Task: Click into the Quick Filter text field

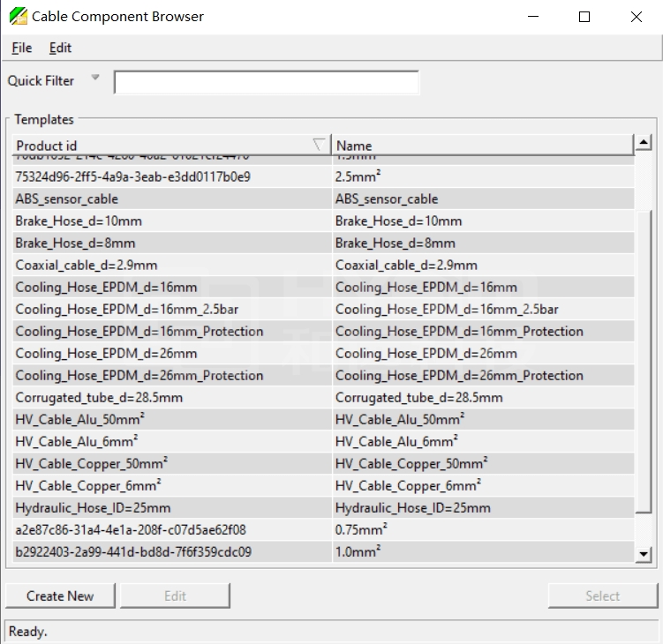Action: point(267,82)
